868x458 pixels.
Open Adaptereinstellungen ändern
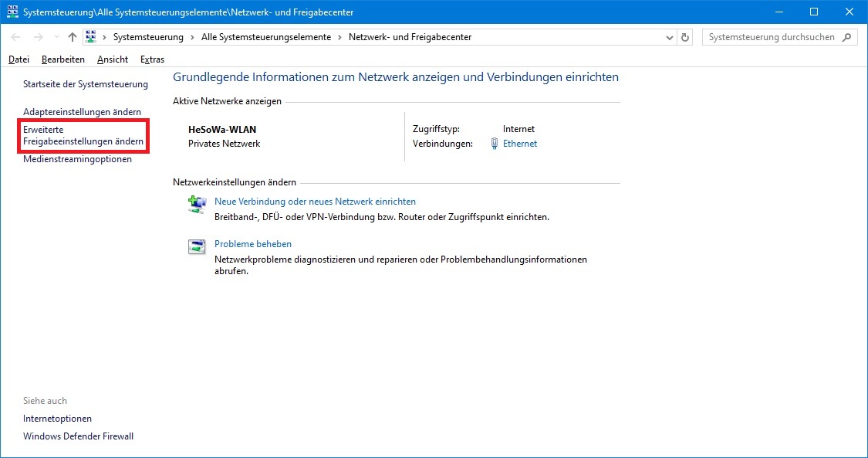tap(82, 112)
